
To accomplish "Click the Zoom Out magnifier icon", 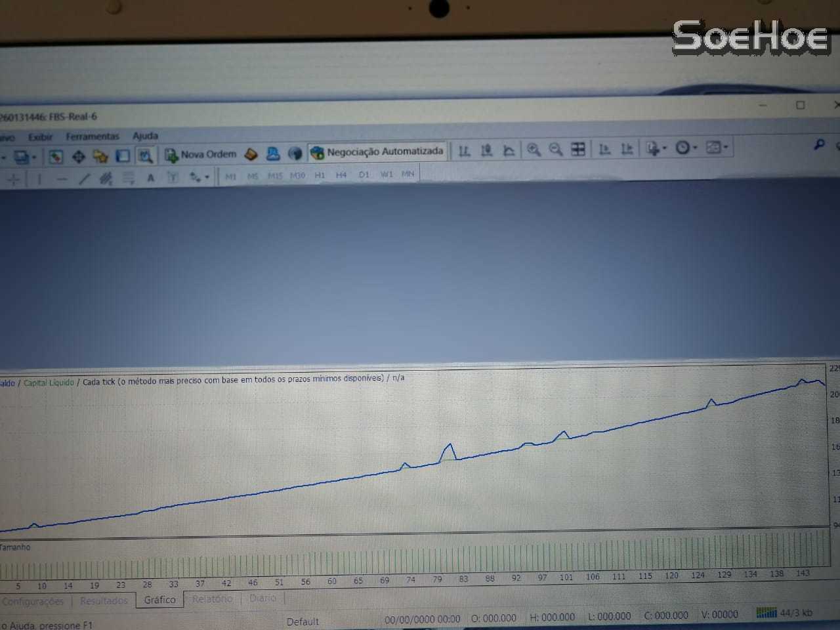I will [555, 150].
